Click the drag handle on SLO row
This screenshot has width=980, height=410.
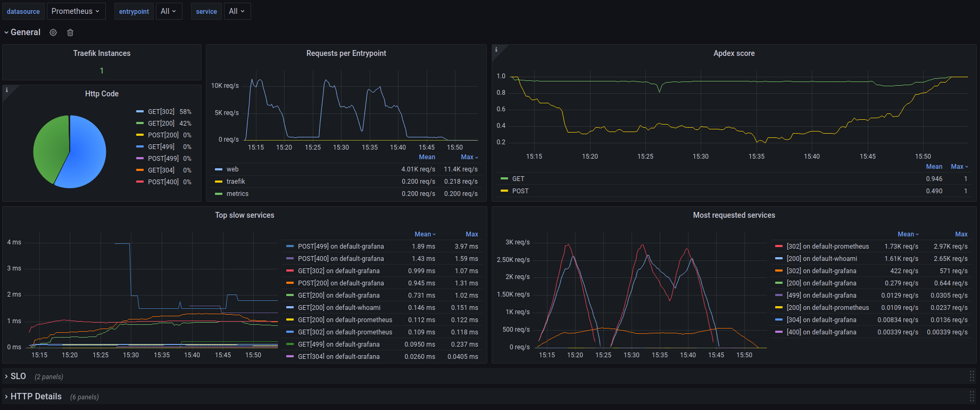tap(971, 376)
